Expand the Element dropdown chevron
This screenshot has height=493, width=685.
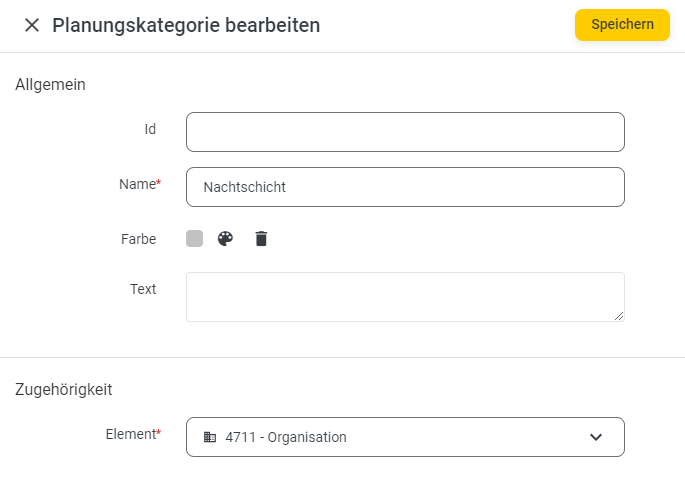[x=596, y=437]
